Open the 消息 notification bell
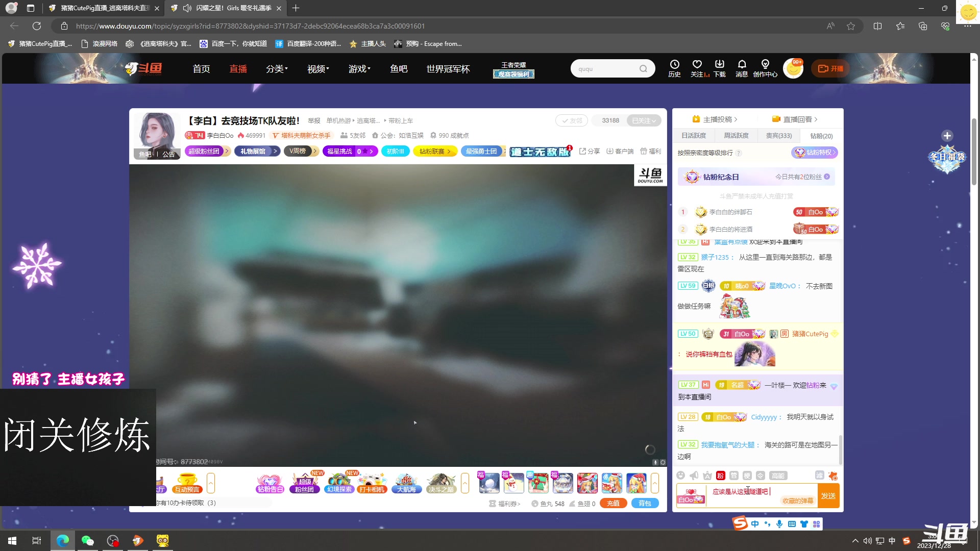980x551 pixels. pos(742,68)
